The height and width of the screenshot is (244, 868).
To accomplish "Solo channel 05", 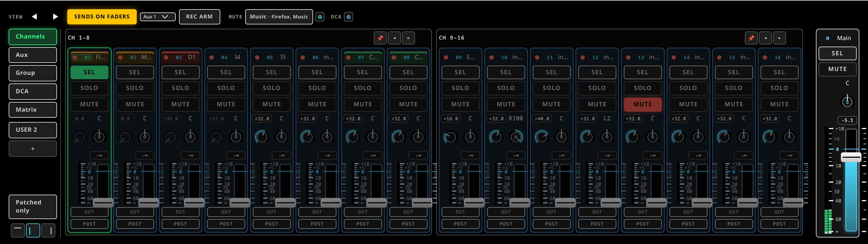I will [272, 88].
